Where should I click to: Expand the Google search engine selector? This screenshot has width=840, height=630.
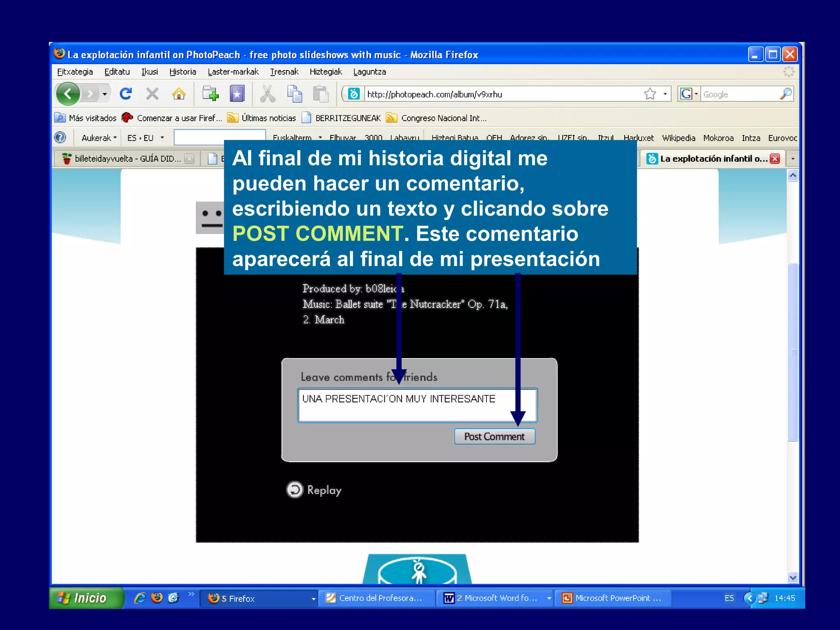click(x=689, y=94)
